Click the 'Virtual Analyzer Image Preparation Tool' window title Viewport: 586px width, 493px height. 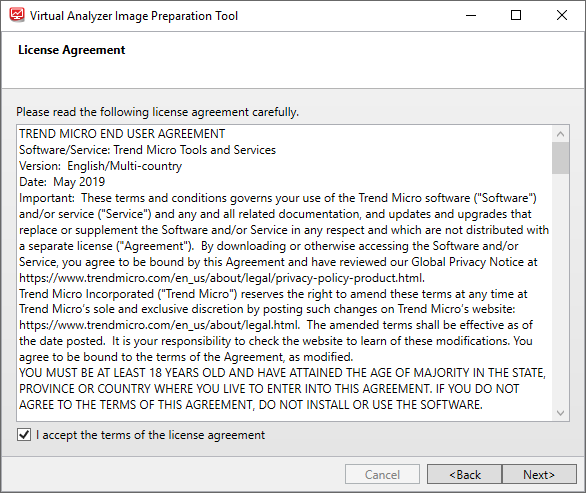tap(134, 16)
